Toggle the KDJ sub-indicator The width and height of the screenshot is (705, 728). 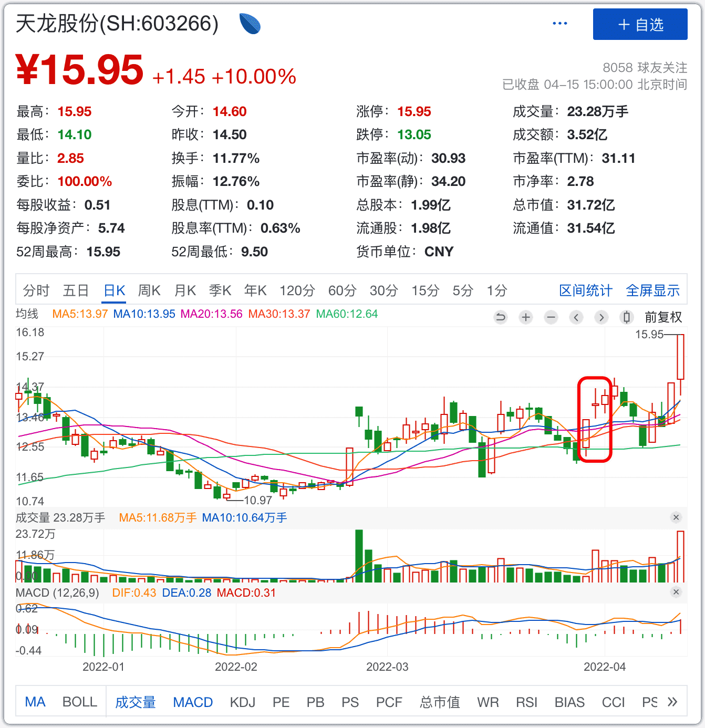pos(243,702)
